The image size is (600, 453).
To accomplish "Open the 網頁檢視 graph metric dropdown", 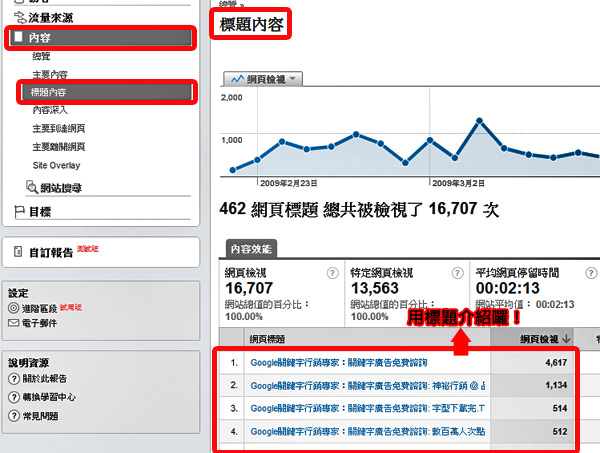I will (x=263, y=79).
